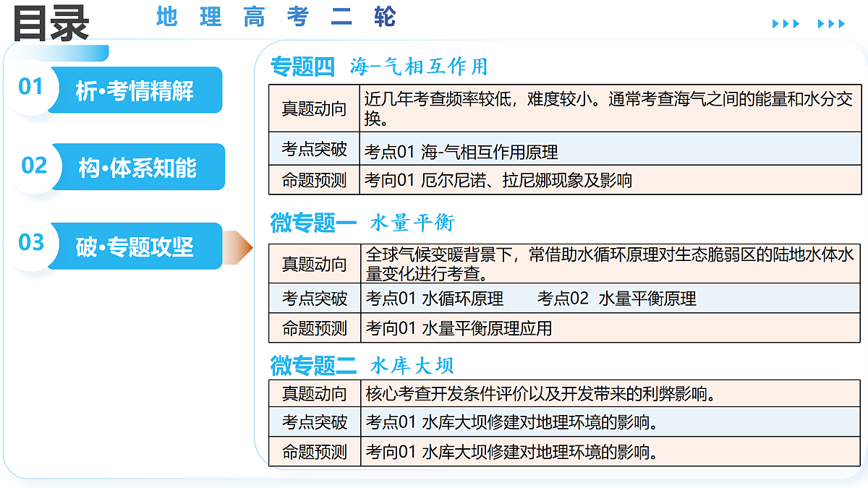Click the second triple-arrow icon at top right

[831, 24]
